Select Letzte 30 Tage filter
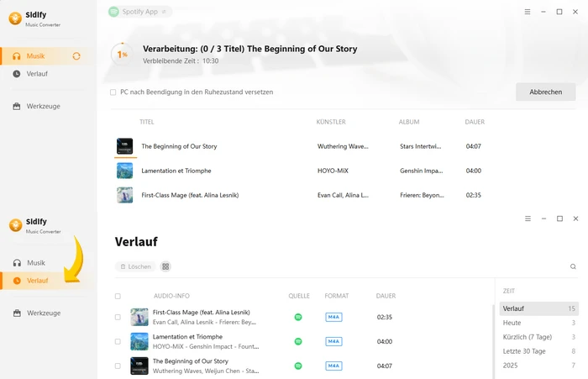This screenshot has height=379, width=588. pyautogui.click(x=539, y=351)
